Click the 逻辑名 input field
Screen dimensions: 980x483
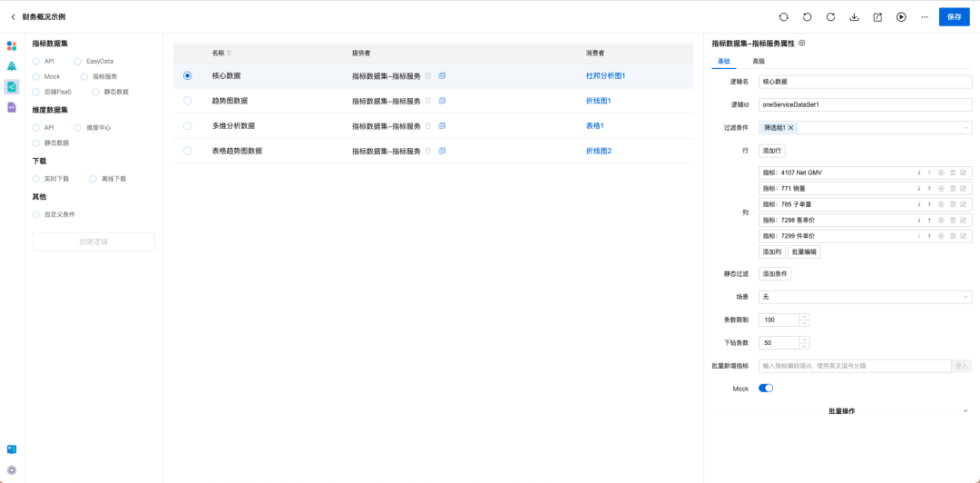tap(865, 82)
